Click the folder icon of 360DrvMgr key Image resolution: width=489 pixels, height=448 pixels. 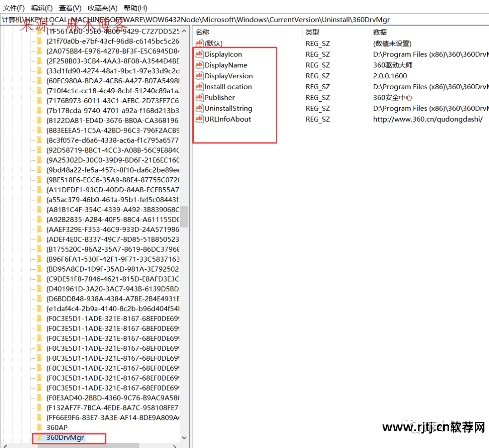pyautogui.click(x=39, y=438)
